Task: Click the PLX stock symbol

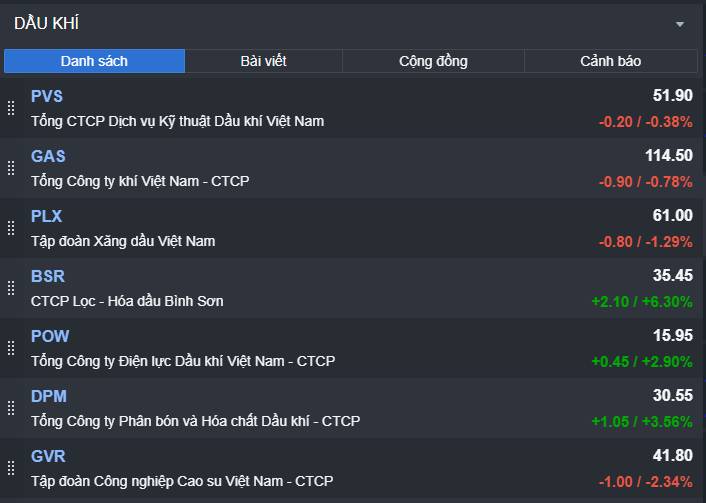Action: 46,216
